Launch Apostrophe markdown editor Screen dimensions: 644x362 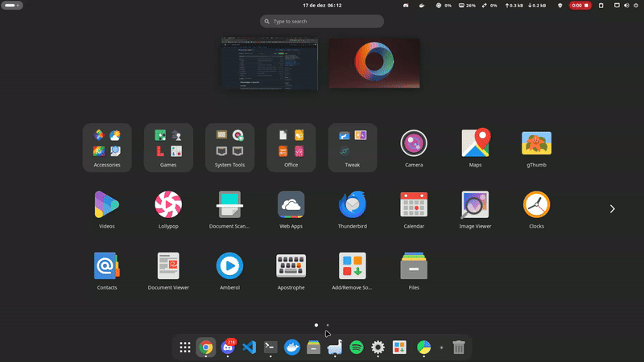point(291,270)
